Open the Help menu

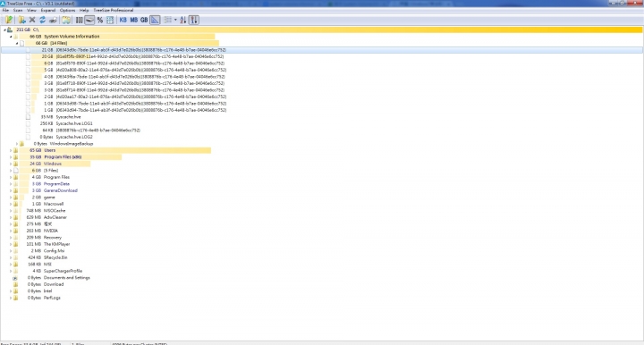click(x=84, y=10)
